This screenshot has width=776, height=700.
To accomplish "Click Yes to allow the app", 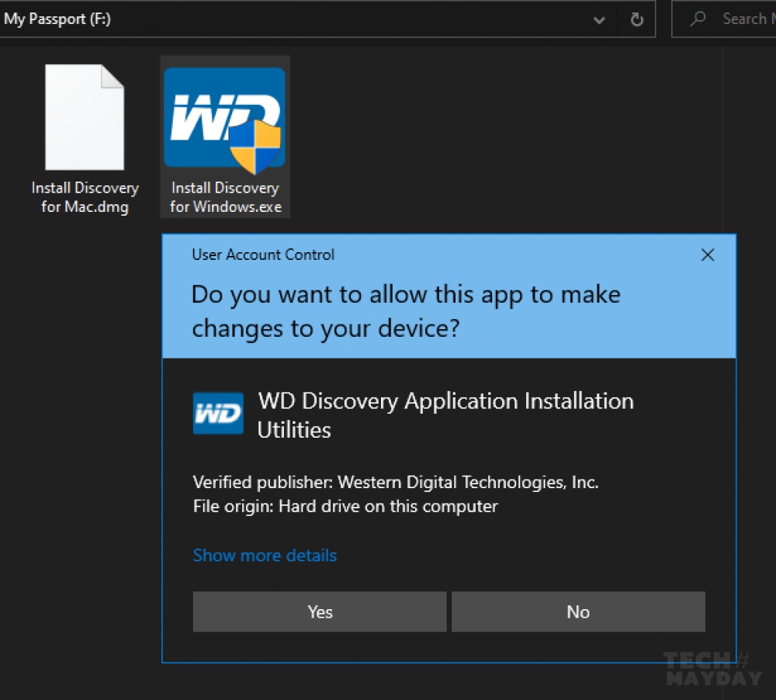I will (x=320, y=612).
